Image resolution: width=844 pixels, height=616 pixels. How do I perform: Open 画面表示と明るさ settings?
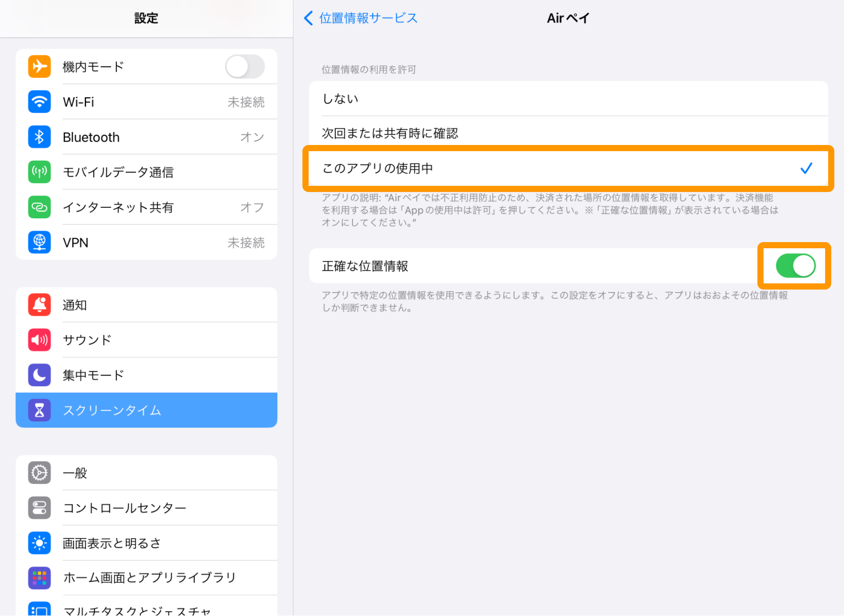(146, 543)
